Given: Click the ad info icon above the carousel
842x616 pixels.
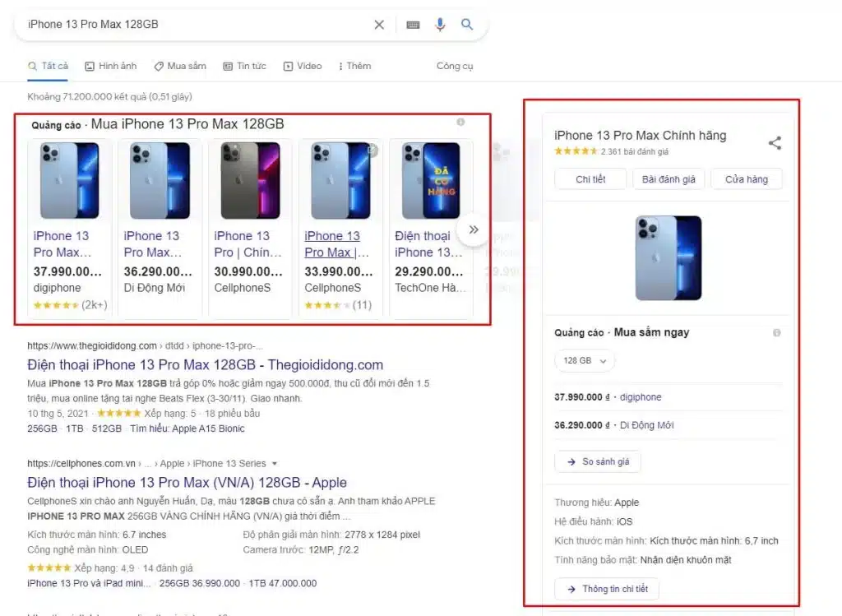Looking at the screenshot, I should [x=460, y=123].
